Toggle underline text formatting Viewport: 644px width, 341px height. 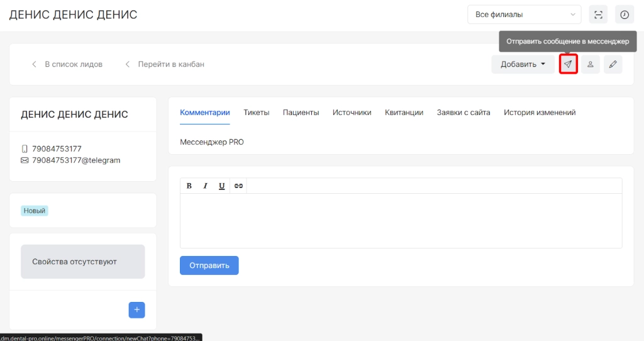point(221,186)
